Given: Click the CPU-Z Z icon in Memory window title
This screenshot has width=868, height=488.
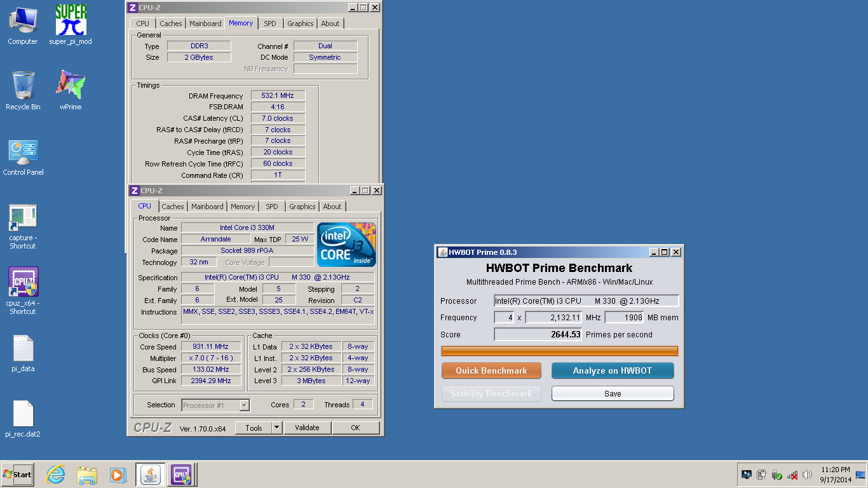Looking at the screenshot, I should [x=132, y=8].
